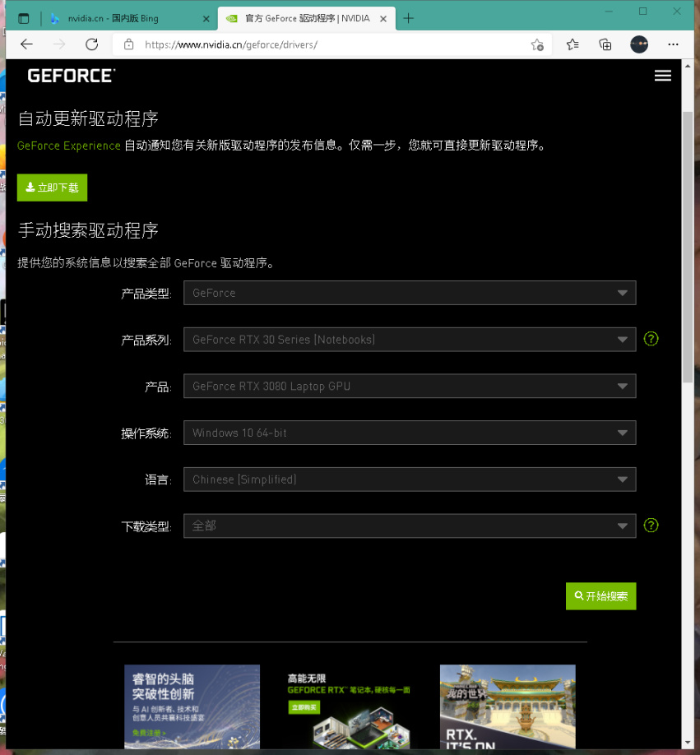Close the GeForce drivers tab
The width and height of the screenshot is (700, 755).
coord(383,19)
